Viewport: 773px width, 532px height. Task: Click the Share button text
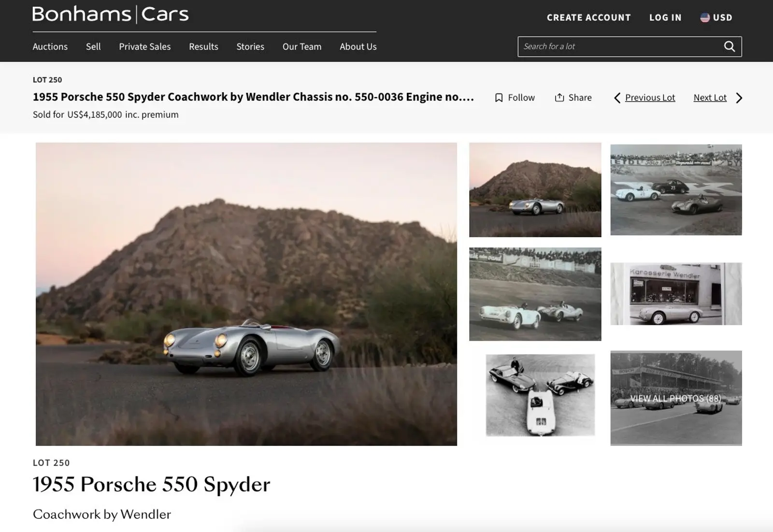pos(580,98)
